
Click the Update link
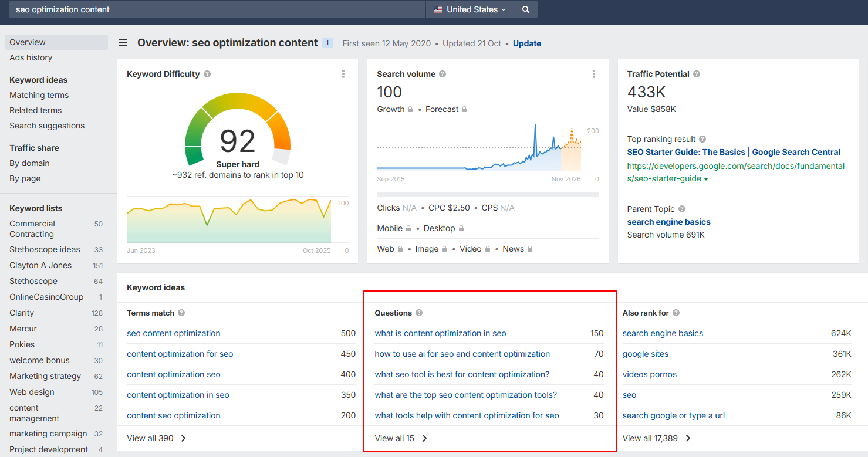click(527, 43)
